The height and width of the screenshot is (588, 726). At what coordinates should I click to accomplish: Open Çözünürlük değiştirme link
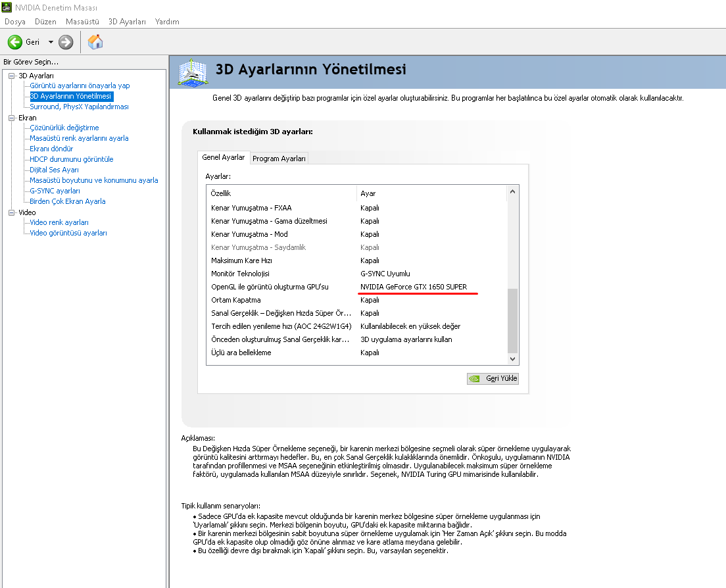click(x=64, y=128)
